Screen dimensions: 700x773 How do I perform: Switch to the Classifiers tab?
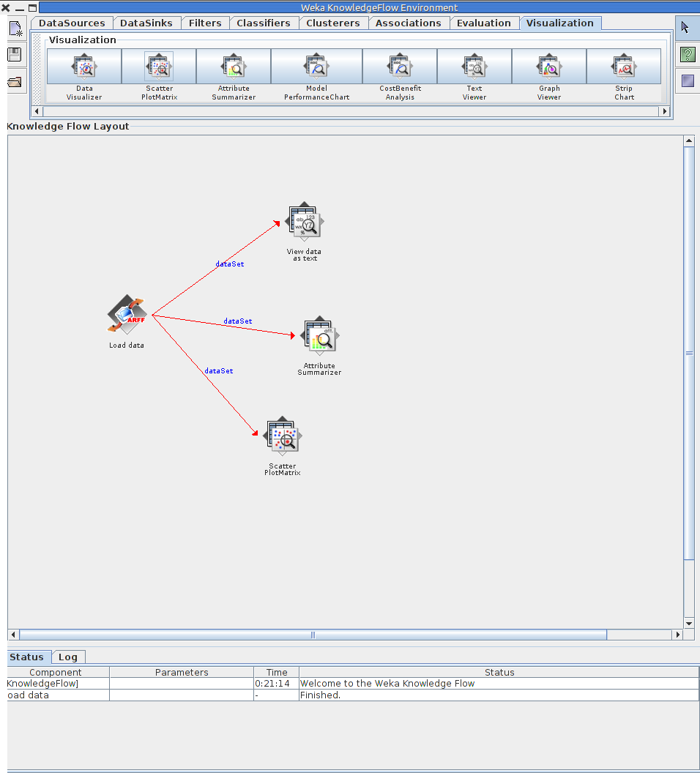[x=264, y=23]
